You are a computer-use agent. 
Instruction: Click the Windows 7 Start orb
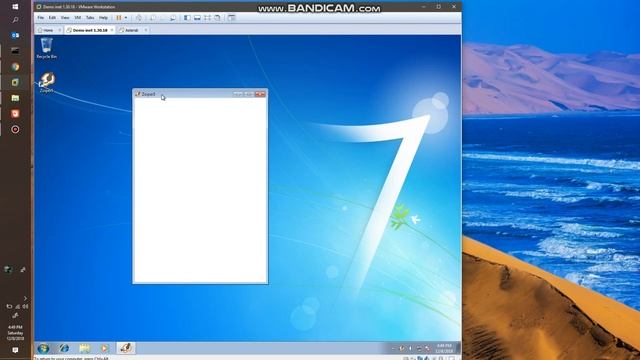click(43, 348)
